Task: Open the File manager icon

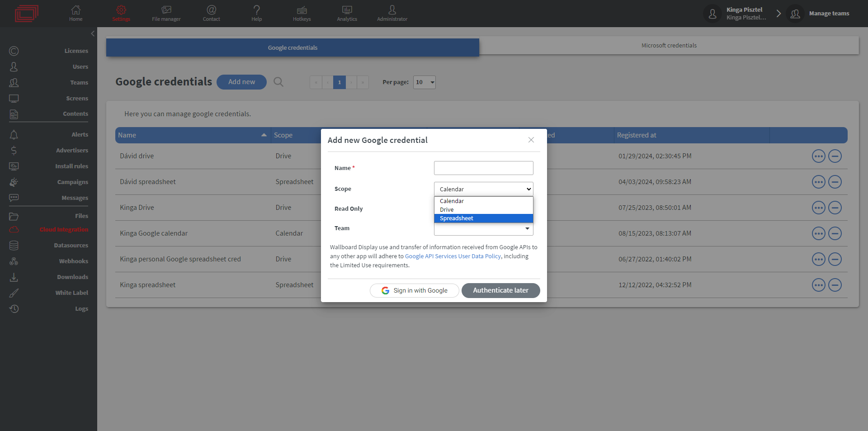Action: (166, 10)
